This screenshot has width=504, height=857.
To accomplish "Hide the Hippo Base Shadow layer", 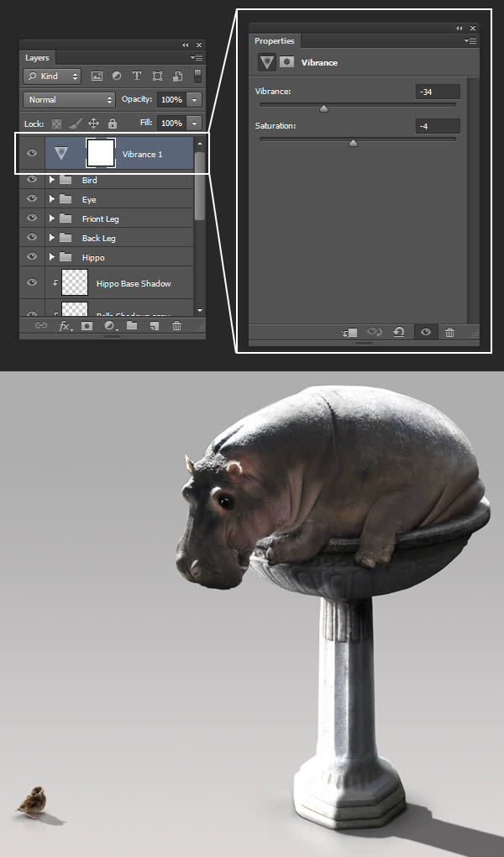I will pos(32,282).
